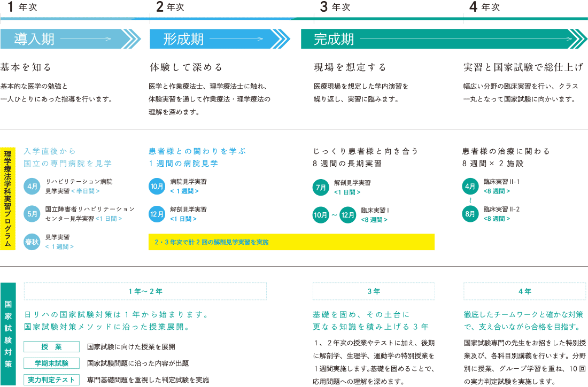Switch to the 4年 dotted header box
This screenshot has height=387, width=588.
(524, 291)
